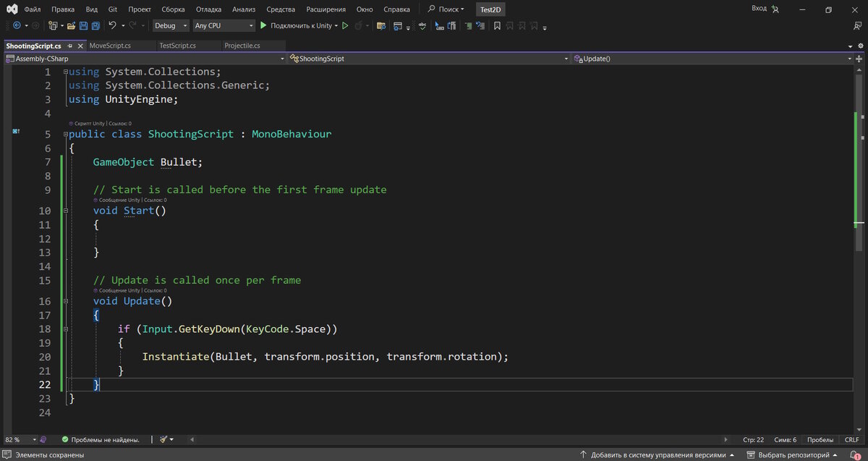Click the Проблемы не найдены status indicator
The image size is (868, 461).
(101, 439)
